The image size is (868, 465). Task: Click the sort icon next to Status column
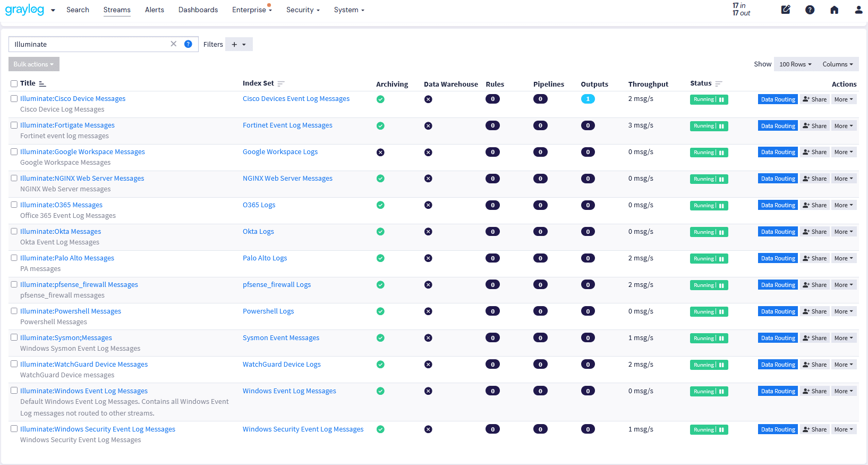[x=719, y=84]
